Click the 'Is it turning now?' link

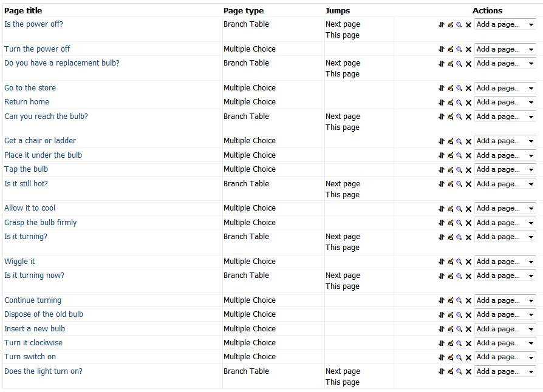(34, 275)
